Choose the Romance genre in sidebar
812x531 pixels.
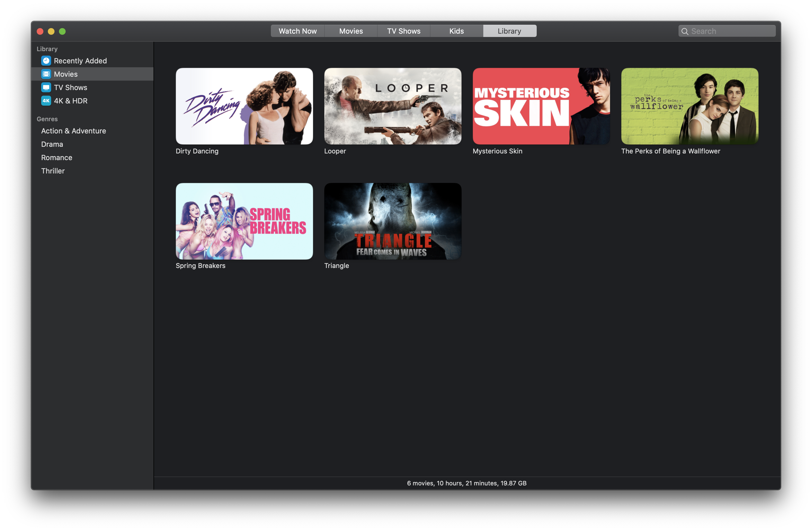pos(57,158)
